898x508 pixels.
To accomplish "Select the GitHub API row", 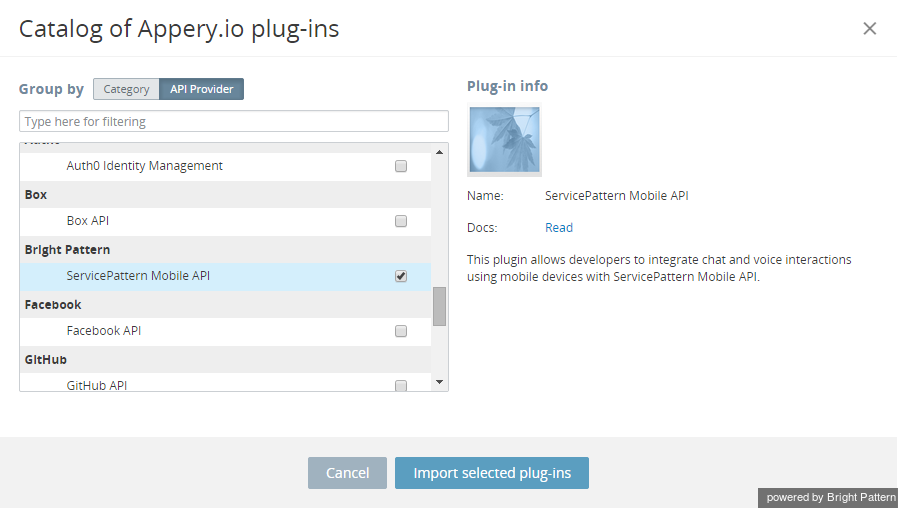I will 226,382.
